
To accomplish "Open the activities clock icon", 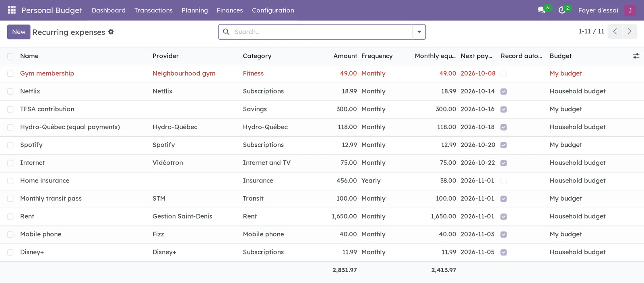I will (x=562, y=10).
